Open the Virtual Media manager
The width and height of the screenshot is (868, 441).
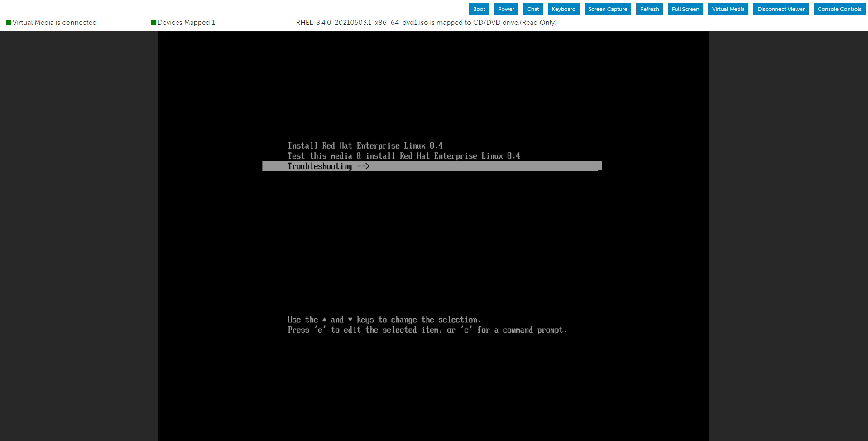[x=728, y=9]
